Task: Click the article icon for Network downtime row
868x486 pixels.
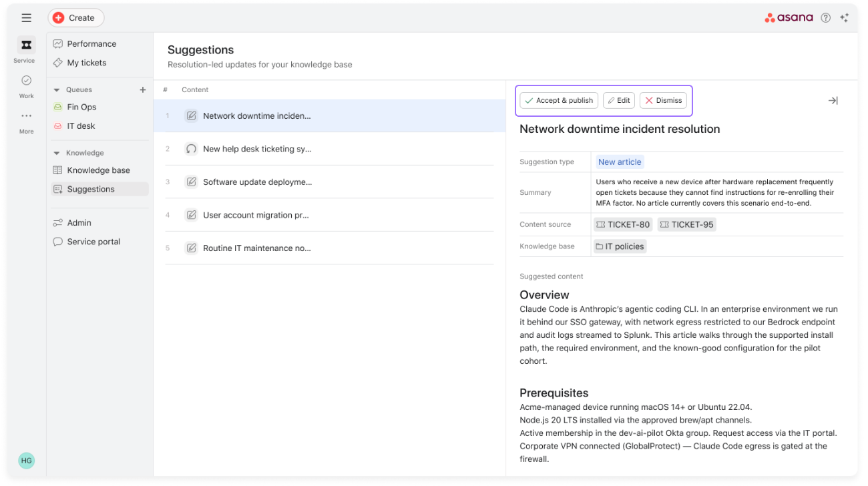Action: 192,116
